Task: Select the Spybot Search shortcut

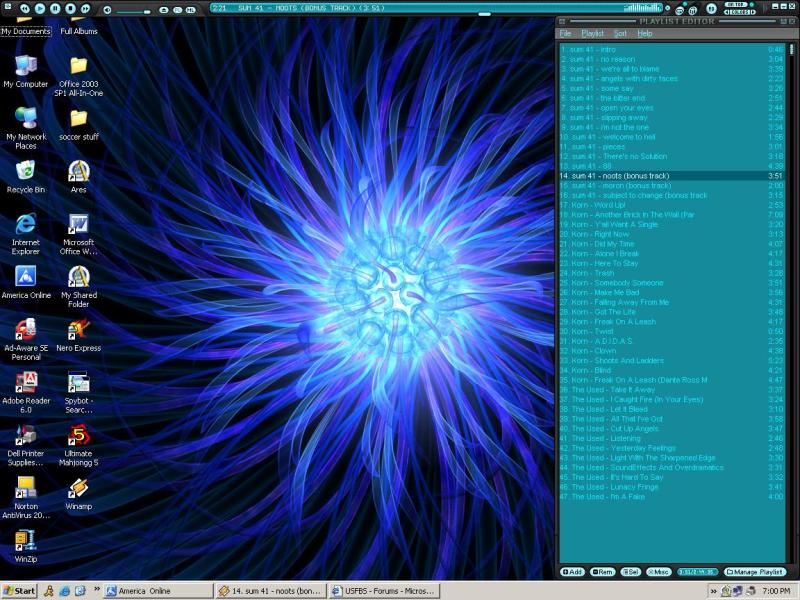Action: (x=79, y=392)
